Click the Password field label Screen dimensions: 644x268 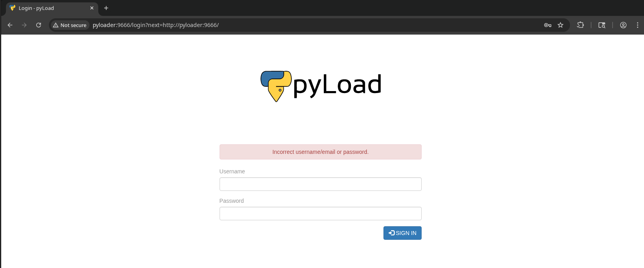click(232, 201)
